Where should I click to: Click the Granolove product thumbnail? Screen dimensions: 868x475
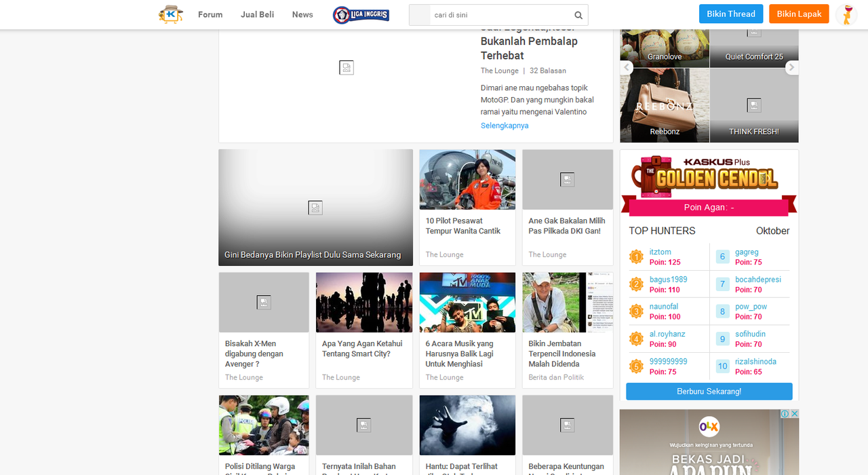[665, 48]
